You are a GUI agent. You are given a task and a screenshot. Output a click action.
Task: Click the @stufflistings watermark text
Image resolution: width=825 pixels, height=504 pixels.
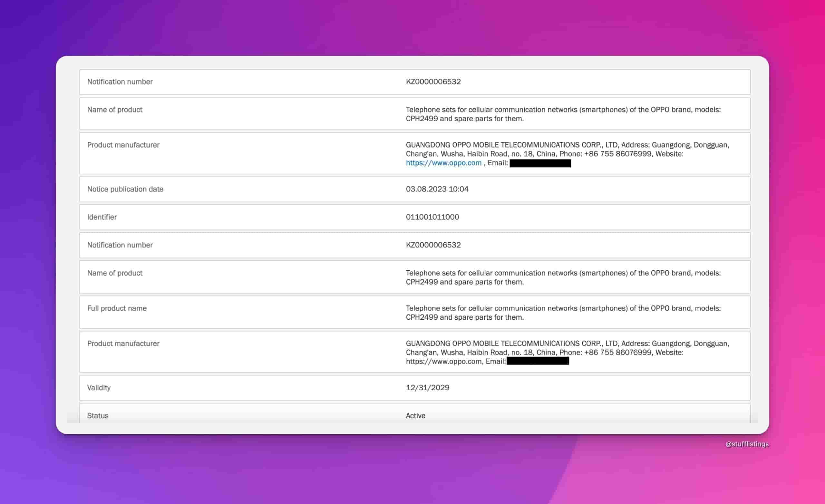point(747,444)
